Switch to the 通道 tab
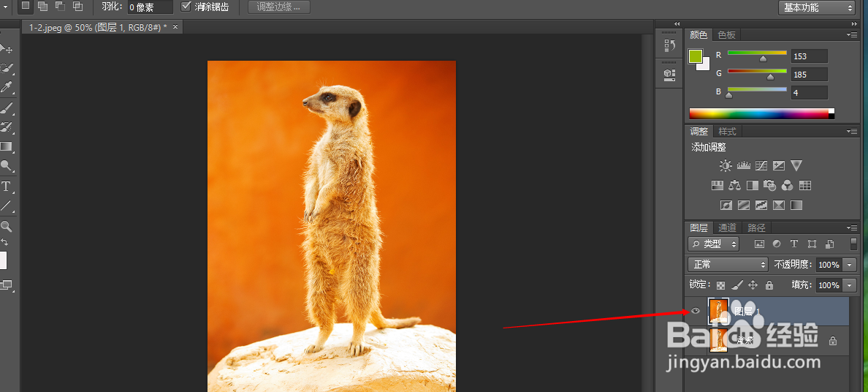 coord(728,227)
